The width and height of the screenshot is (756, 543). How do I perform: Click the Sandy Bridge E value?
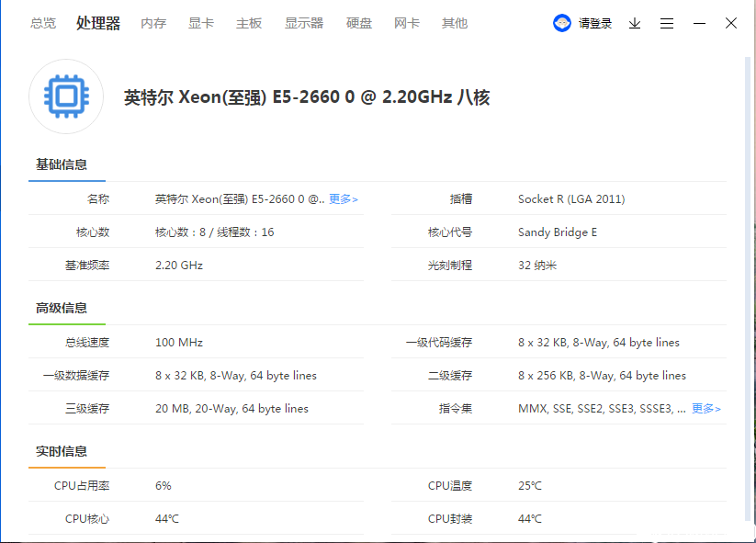[558, 232]
